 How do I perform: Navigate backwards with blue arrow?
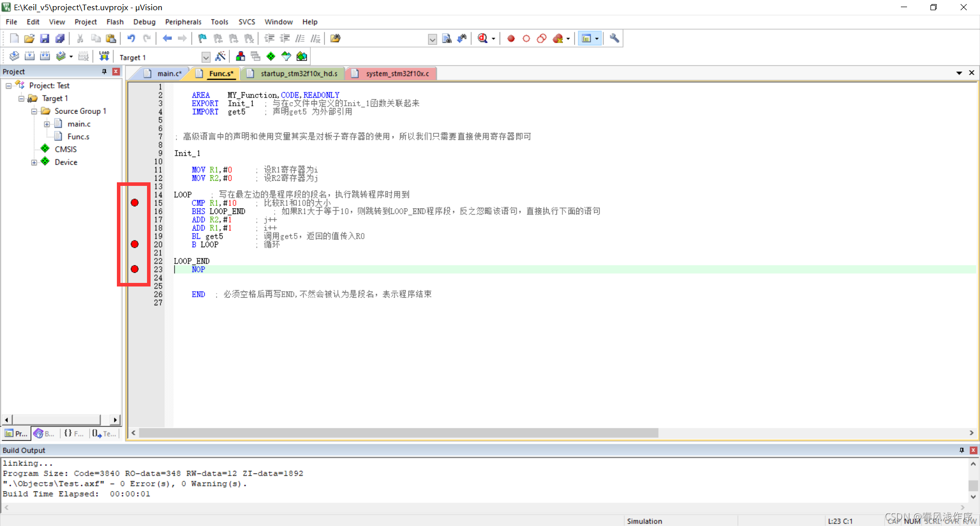coord(167,38)
